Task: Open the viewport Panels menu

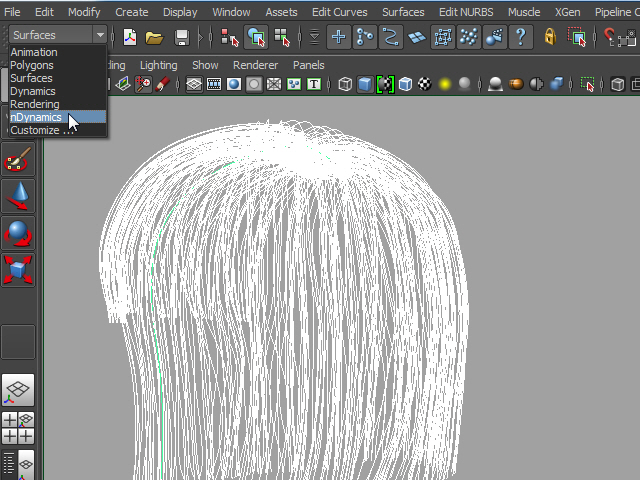Action: click(309, 65)
